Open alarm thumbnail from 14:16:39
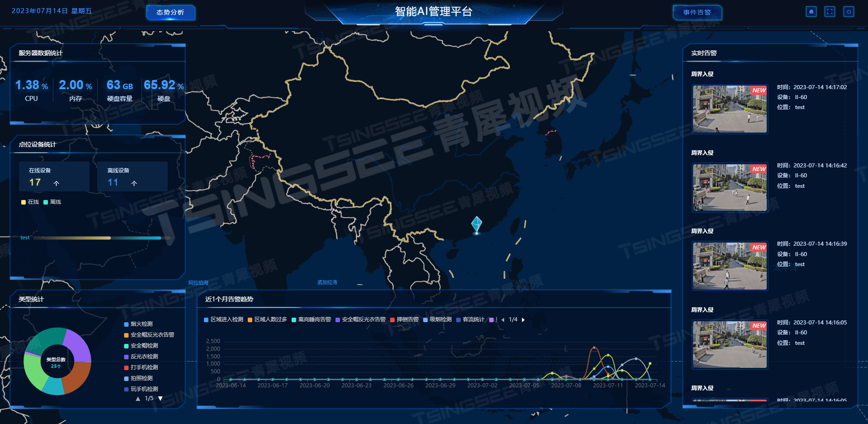Screen dimensions: 868x424 pos(730,266)
